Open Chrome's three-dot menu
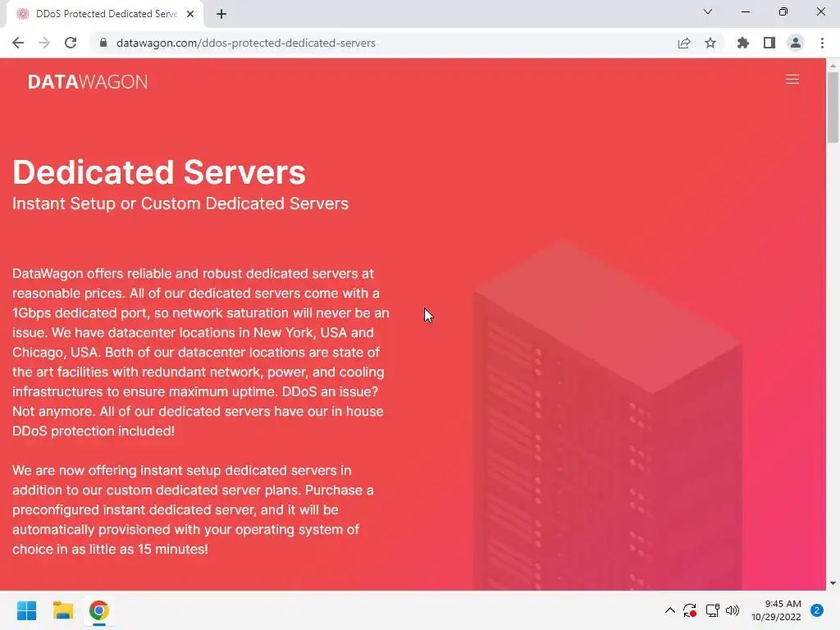The width and height of the screenshot is (840, 630). (x=822, y=43)
